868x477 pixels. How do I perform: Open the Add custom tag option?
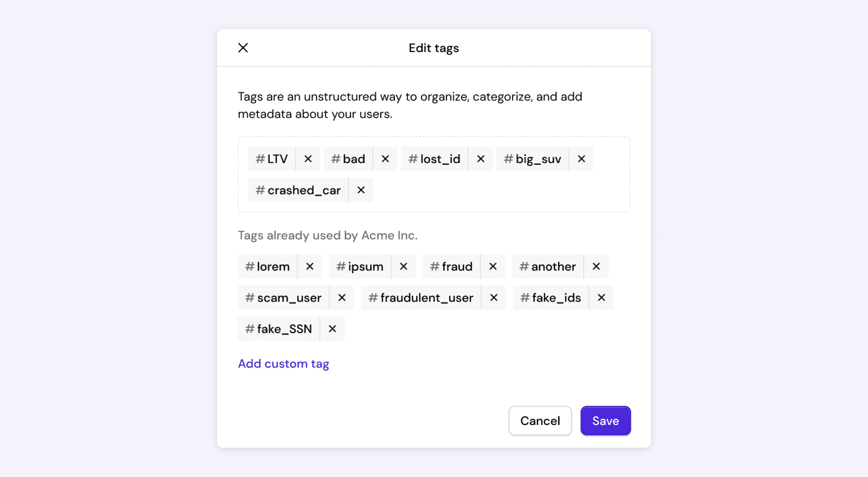(x=283, y=363)
